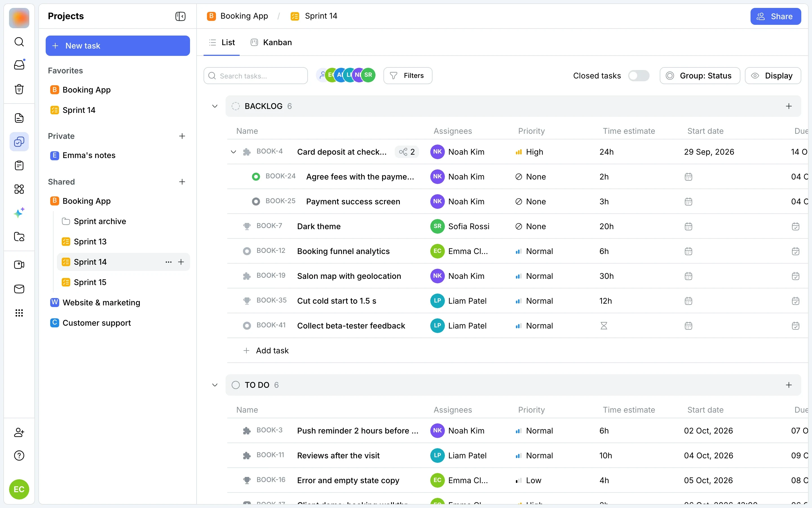
Task: Open the documents icon in left rail
Action: click(x=19, y=118)
